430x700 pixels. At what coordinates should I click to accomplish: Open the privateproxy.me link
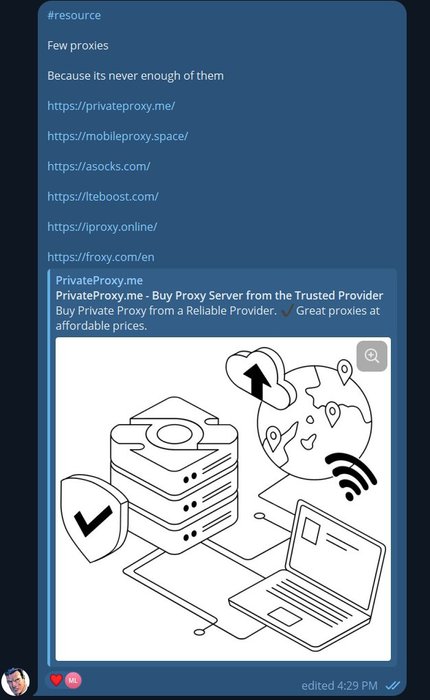point(111,106)
